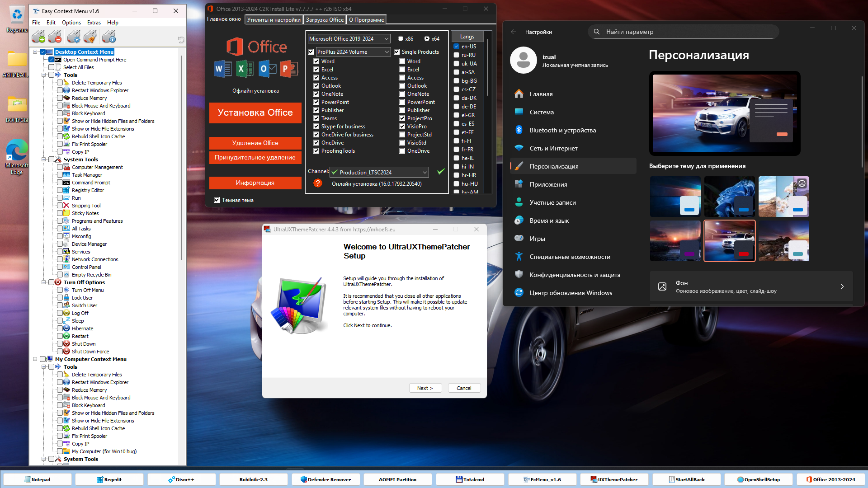This screenshot has width=868, height=488.
Task: Open the Production_LTSC2024 channel dropdown
Action: pyautogui.click(x=379, y=172)
